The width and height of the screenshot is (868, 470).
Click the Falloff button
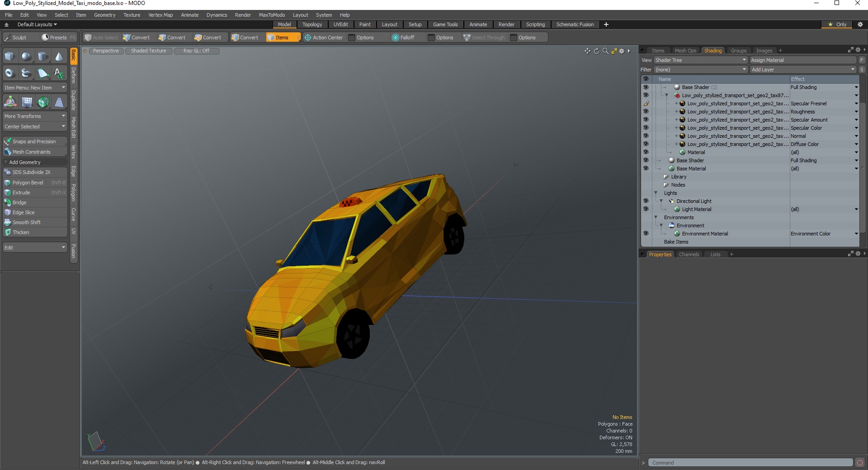click(x=403, y=38)
